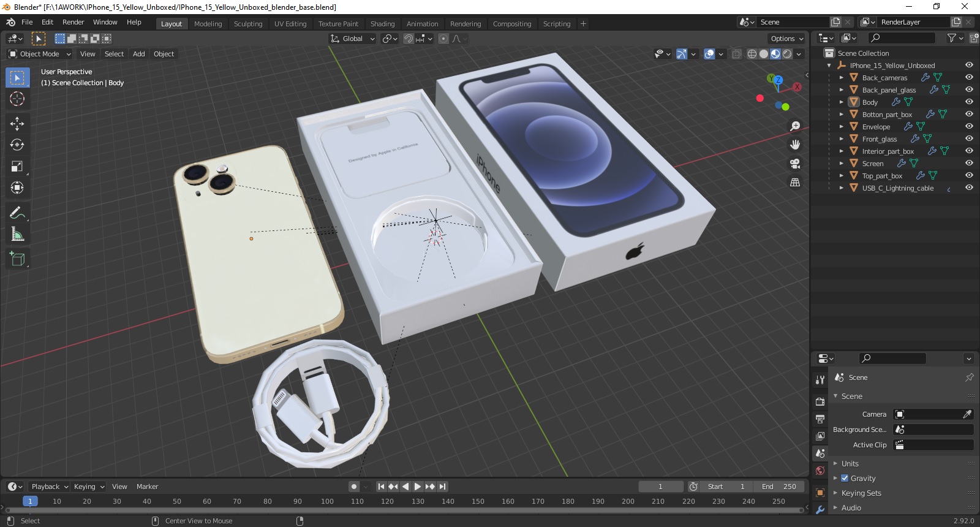Toggle the camera view icon
Viewport: 980px width, 527px height.
795,164
